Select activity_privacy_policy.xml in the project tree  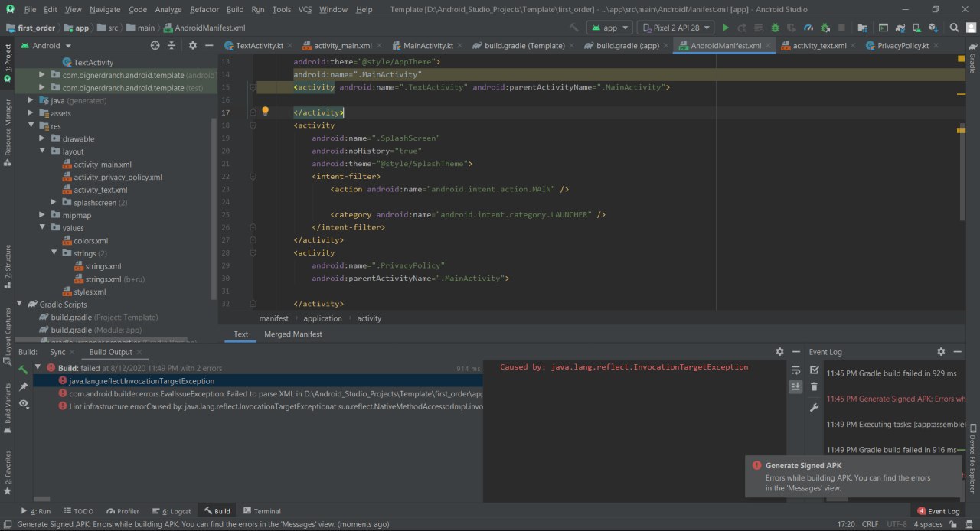point(117,177)
